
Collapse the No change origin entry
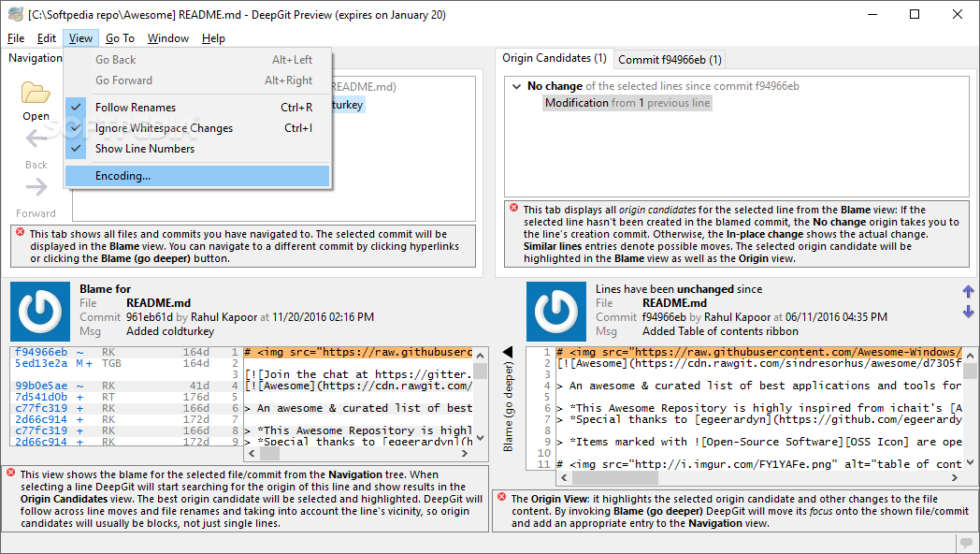(x=516, y=86)
